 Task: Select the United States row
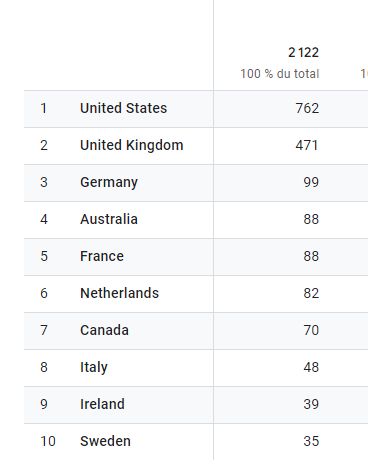196,109
